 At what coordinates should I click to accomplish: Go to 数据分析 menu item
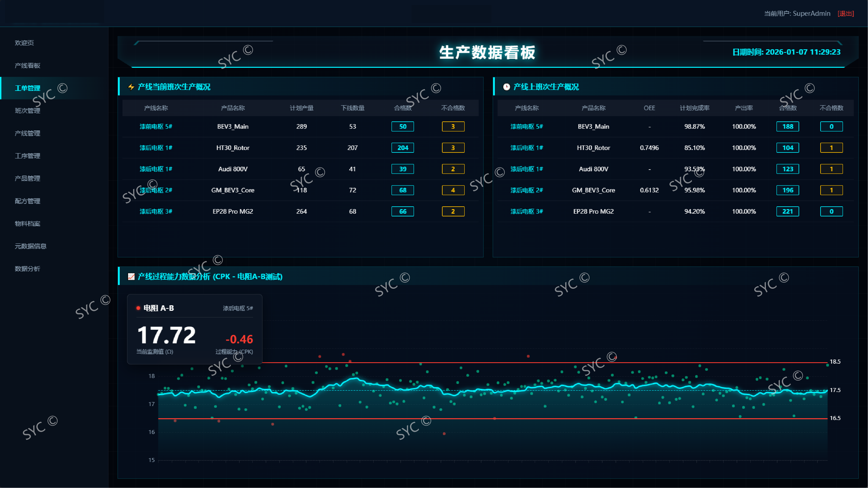tap(28, 269)
